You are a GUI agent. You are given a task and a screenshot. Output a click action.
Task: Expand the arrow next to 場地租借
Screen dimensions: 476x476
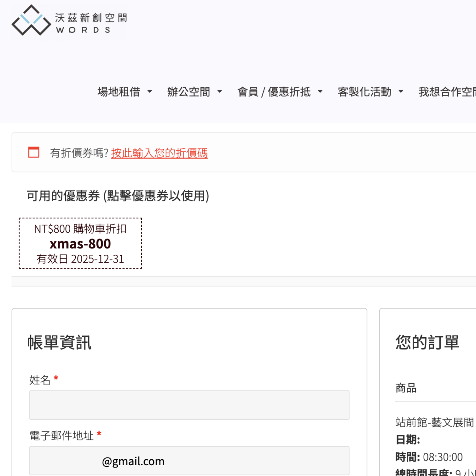coord(150,91)
